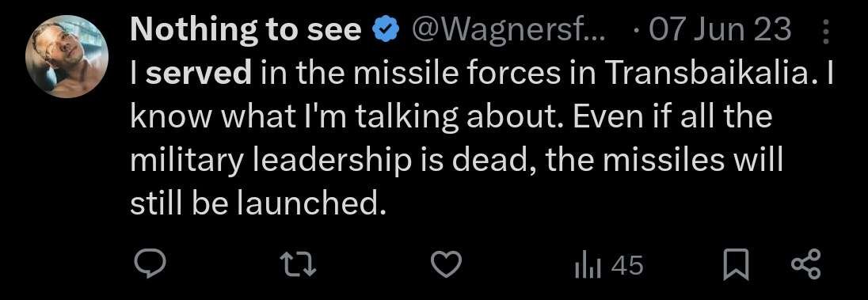Click the bold word 'served'
The height and width of the screenshot is (300, 868).
coord(199,74)
